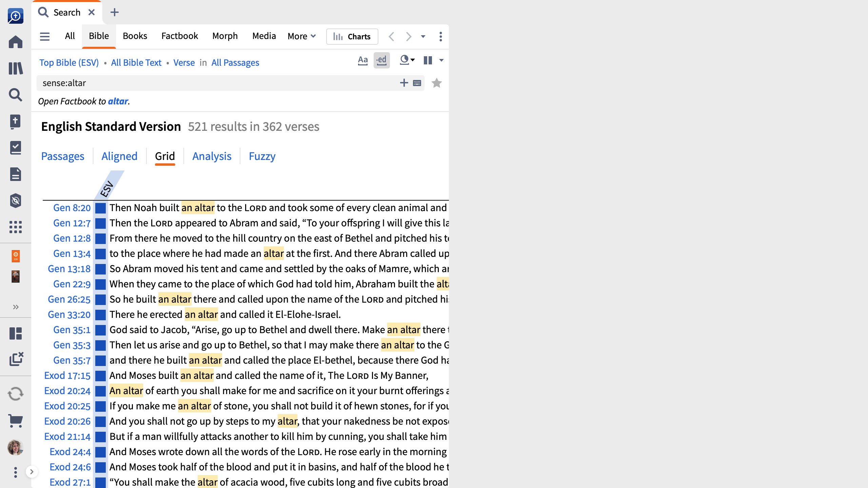The height and width of the screenshot is (488, 868).
Task: Select the Grid results view
Action: point(165,156)
